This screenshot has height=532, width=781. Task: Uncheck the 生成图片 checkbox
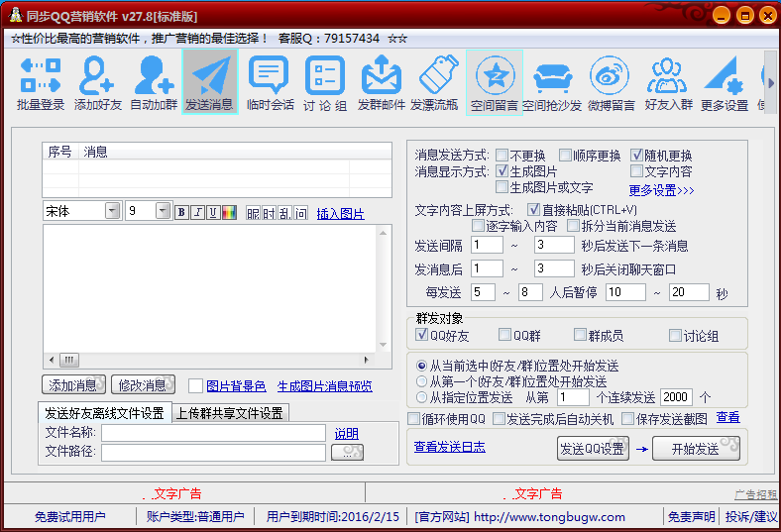[502, 170]
